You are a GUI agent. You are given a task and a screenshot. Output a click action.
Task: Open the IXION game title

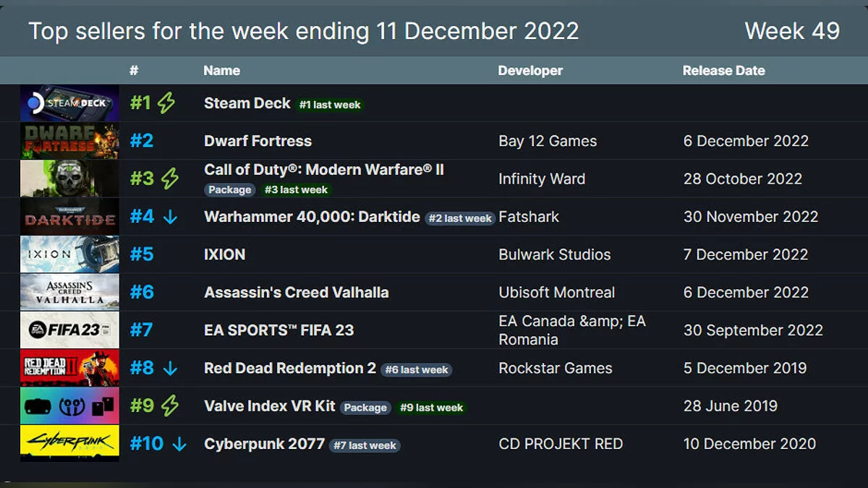click(224, 254)
